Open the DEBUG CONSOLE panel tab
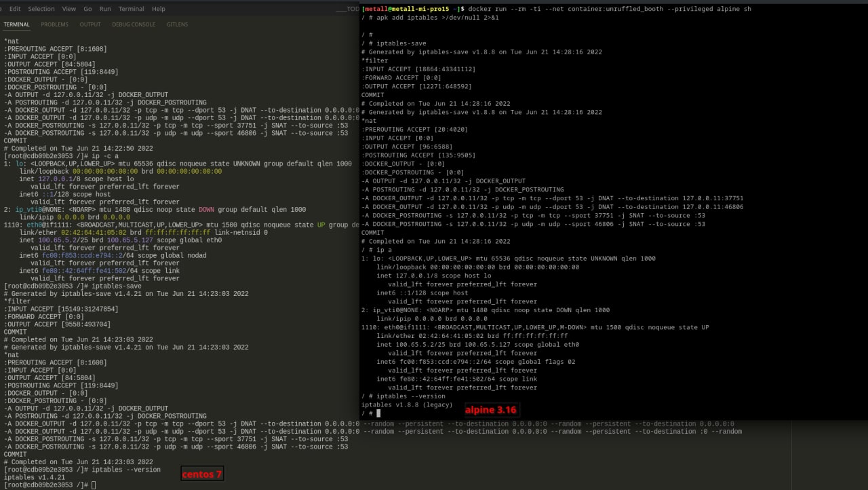 point(134,24)
